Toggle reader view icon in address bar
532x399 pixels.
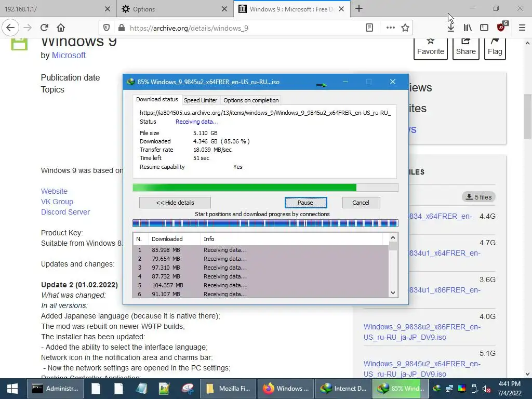[369, 28]
